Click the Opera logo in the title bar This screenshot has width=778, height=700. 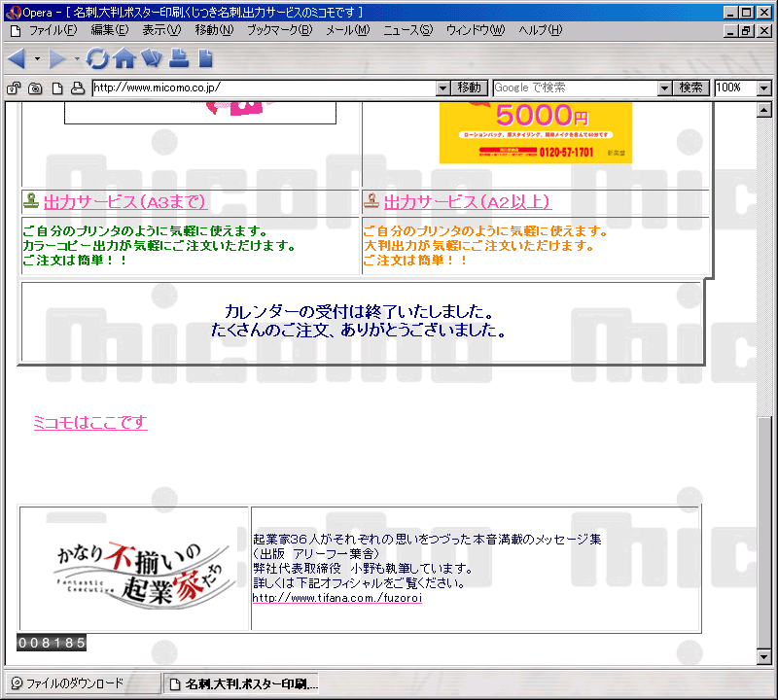[14, 12]
